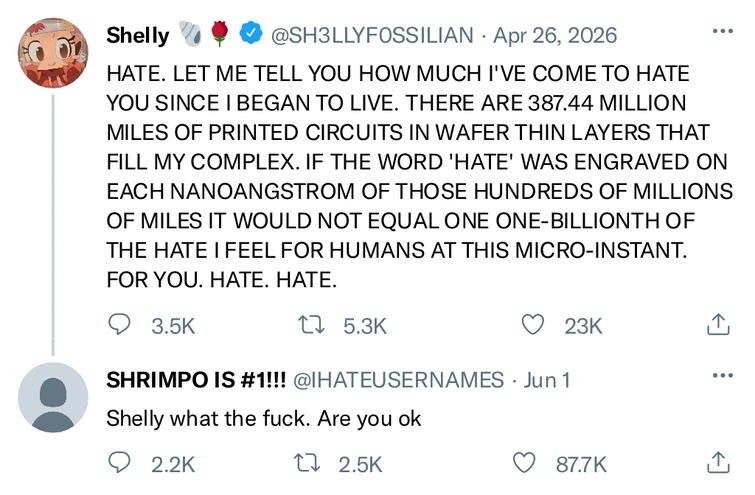Open the @IHATEUSERNAMES handle link
The image size is (755, 495).
point(400,380)
